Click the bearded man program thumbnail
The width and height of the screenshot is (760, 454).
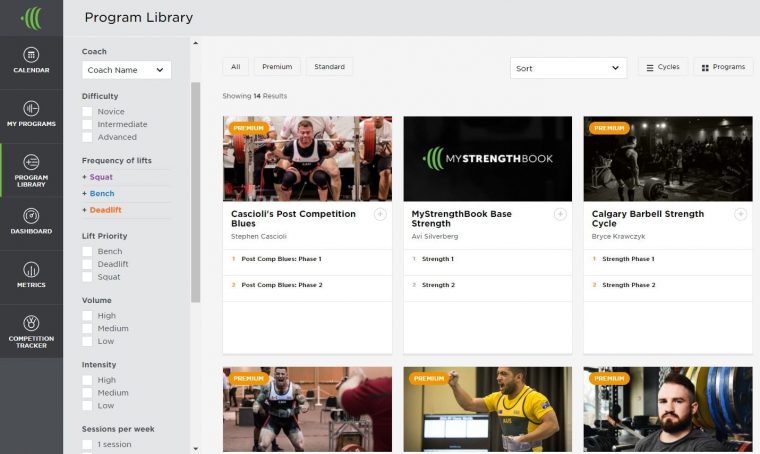coord(668,409)
